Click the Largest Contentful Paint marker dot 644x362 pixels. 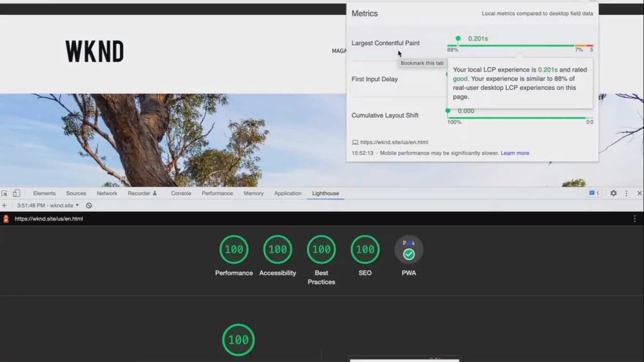(x=458, y=39)
